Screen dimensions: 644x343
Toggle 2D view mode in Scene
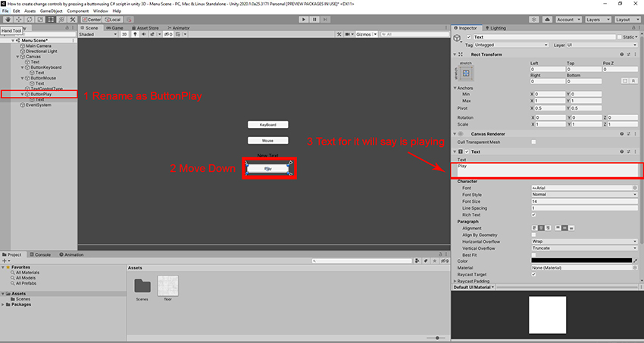pyautogui.click(x=124, y=35)
